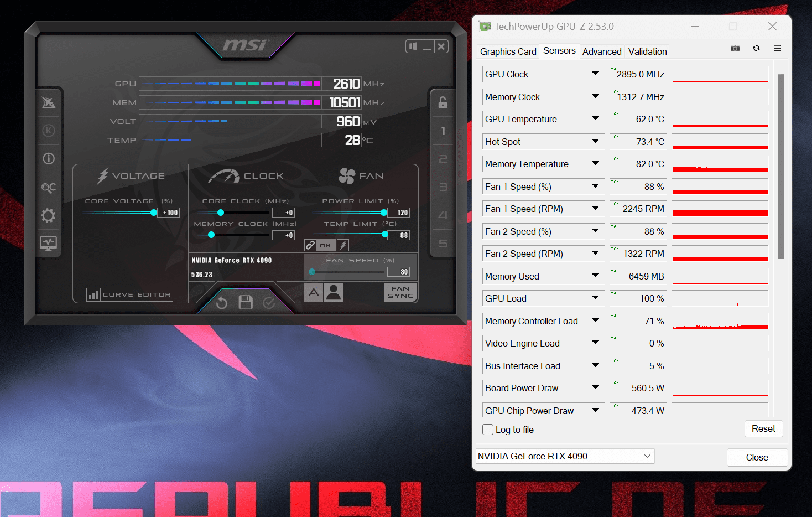Click the Core Clock slider handle

(x=221, y=213)
